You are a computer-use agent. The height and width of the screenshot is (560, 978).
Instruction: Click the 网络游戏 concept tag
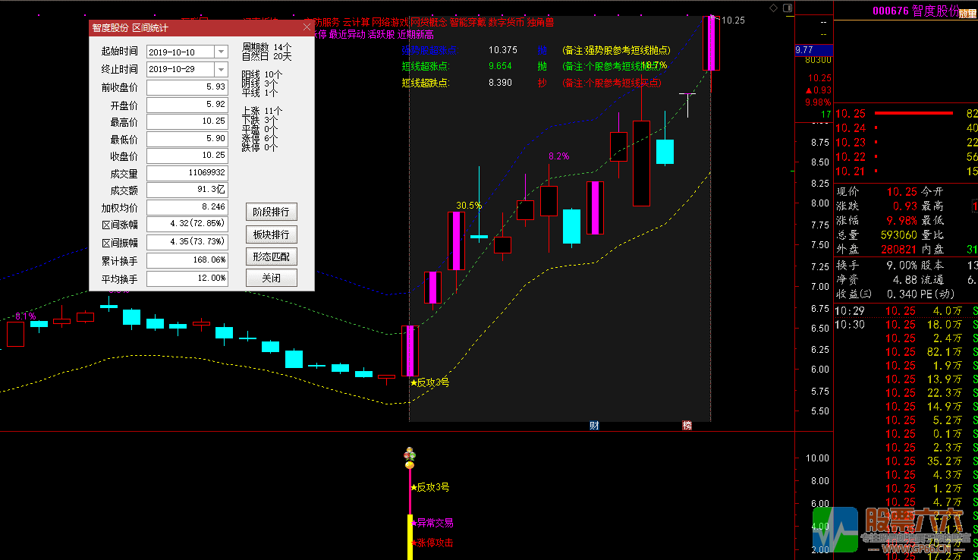point(388,22)
